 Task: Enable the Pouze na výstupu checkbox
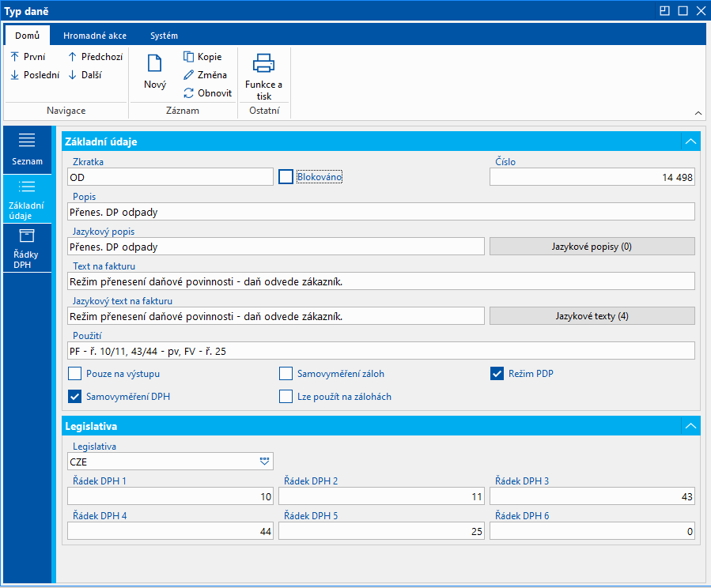75,374
